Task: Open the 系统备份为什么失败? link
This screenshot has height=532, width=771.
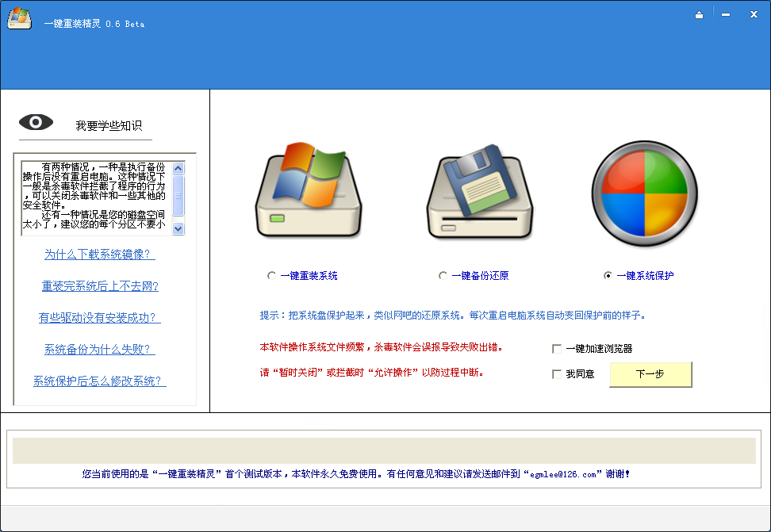Action: [100, 349]
